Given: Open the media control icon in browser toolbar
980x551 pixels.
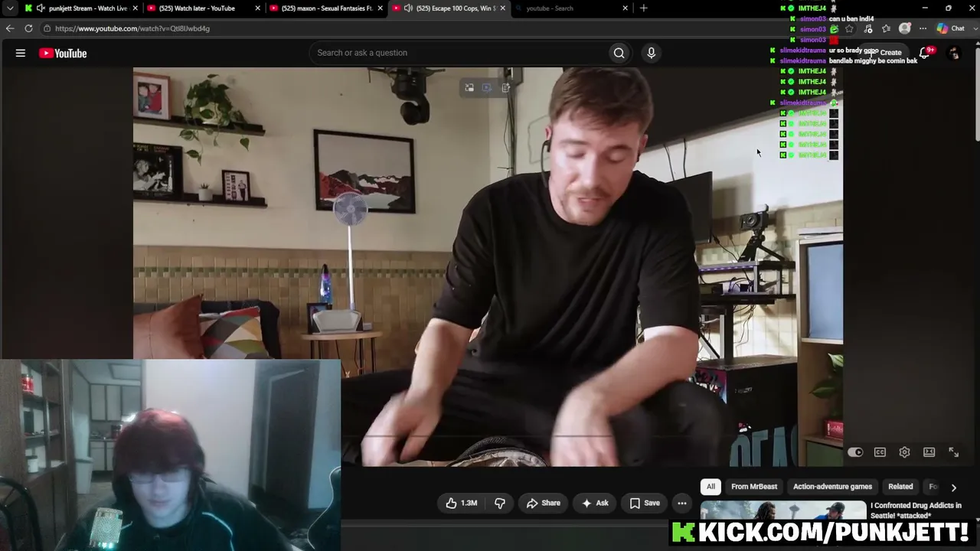Looking at the screenshot, I should 868,28.
